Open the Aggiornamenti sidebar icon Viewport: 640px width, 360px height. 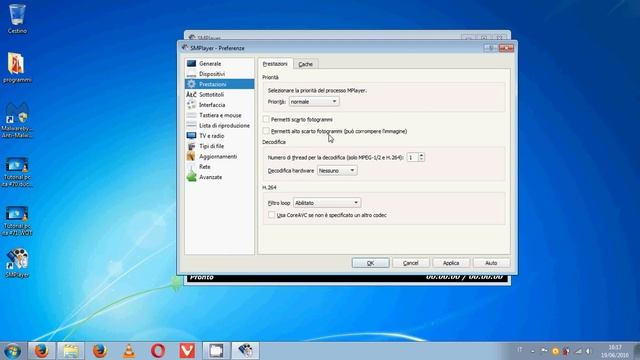click(x=191, y=156)
